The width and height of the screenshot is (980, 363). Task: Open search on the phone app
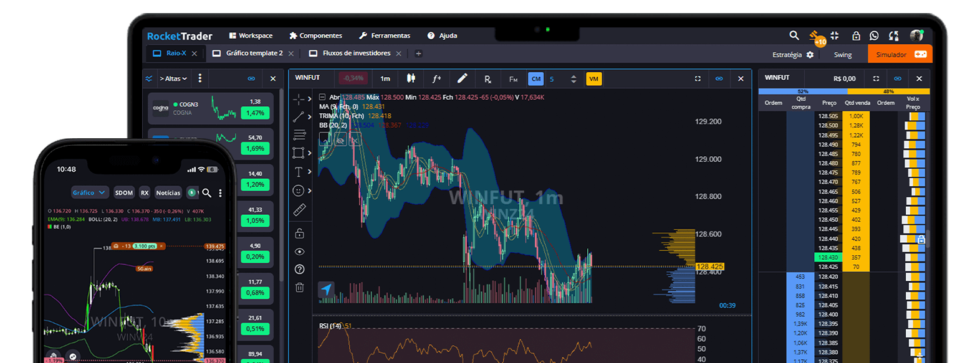(207, 193)
